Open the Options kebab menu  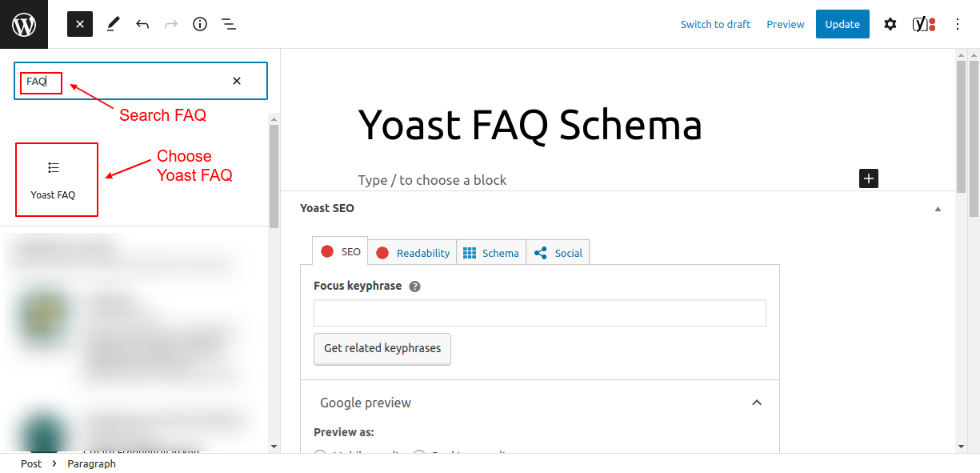[x=957, y=24]
